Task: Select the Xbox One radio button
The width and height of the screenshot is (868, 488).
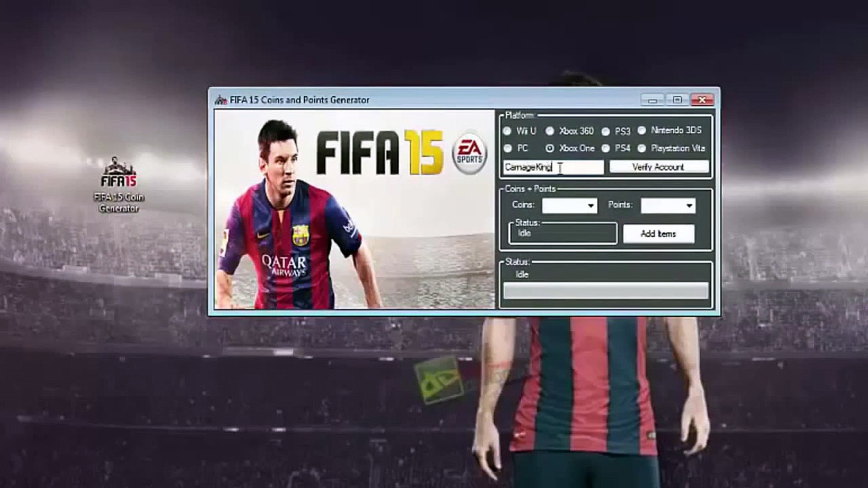Action: [x=550, y=148]
